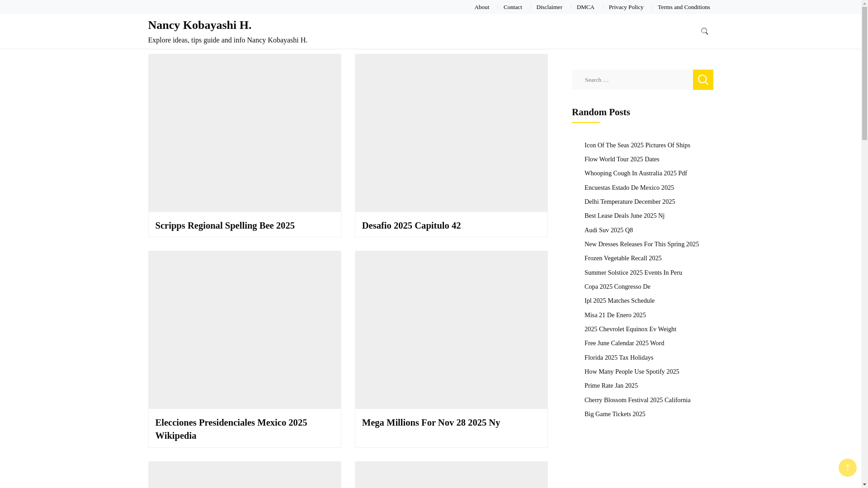The height and width of the screenshot is (488, 868).
Task: Open Big Game Tickets 2025 link
Action: pyautogui.click(x=614, y=414)
